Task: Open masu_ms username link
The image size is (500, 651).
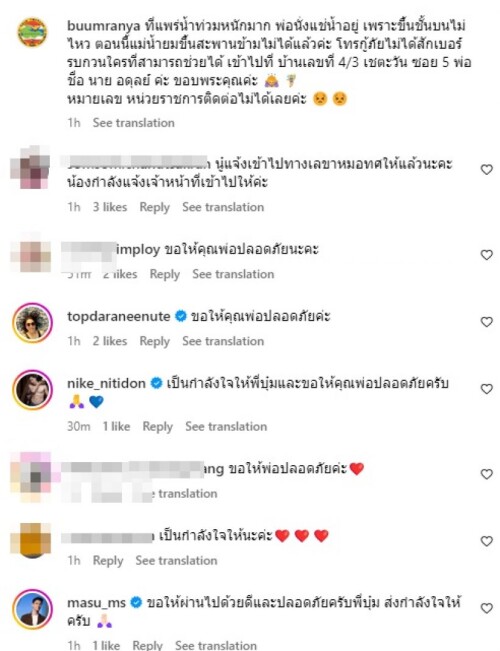Action: [96, 603]
